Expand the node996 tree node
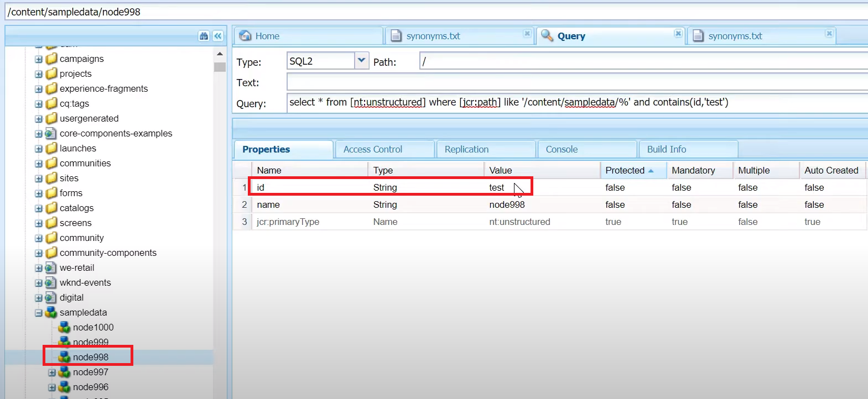This screenshot has width=868, height=399. (52, 387)
